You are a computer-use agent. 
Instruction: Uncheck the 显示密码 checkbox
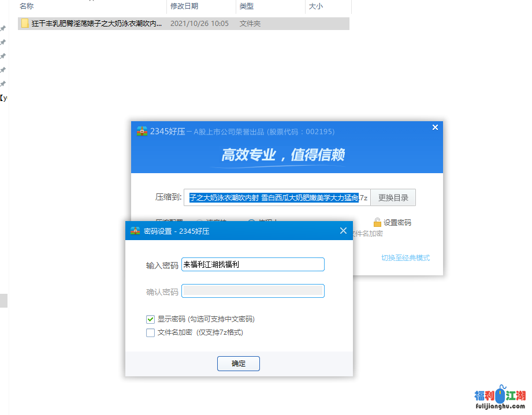click(x=151, y=319)
